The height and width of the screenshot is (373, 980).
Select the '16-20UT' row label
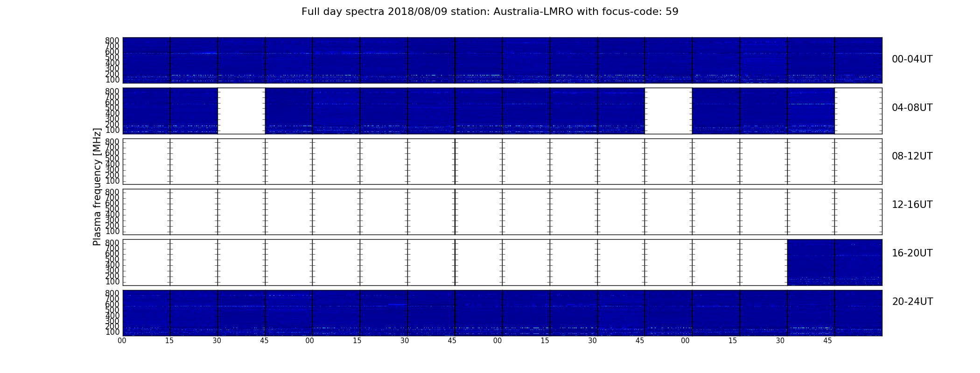pyautogui.click(x=912, y=253)
